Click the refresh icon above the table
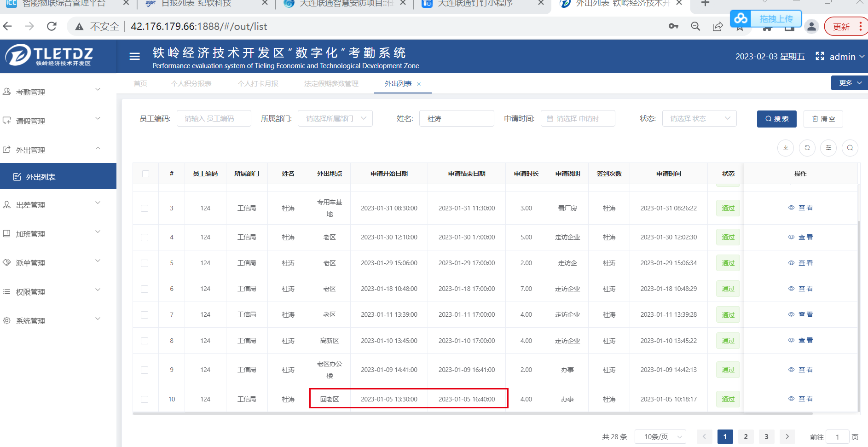Screen dimensions: 868x447 point(807,148)
